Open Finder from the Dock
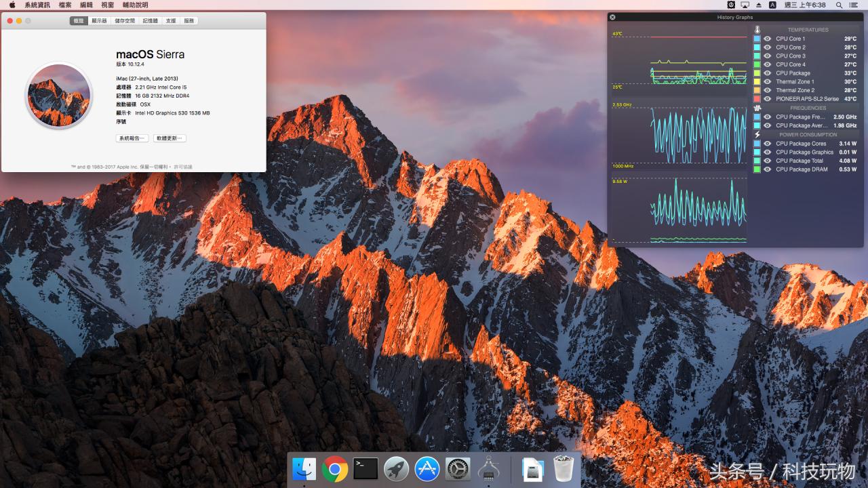868x488 pixels. [304, 469]
